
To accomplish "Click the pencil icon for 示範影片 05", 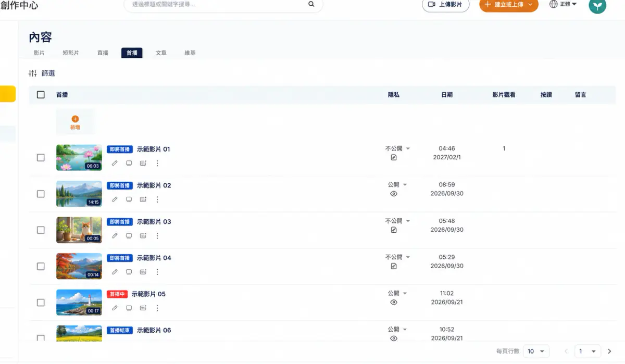I will [x=115, y=308].
